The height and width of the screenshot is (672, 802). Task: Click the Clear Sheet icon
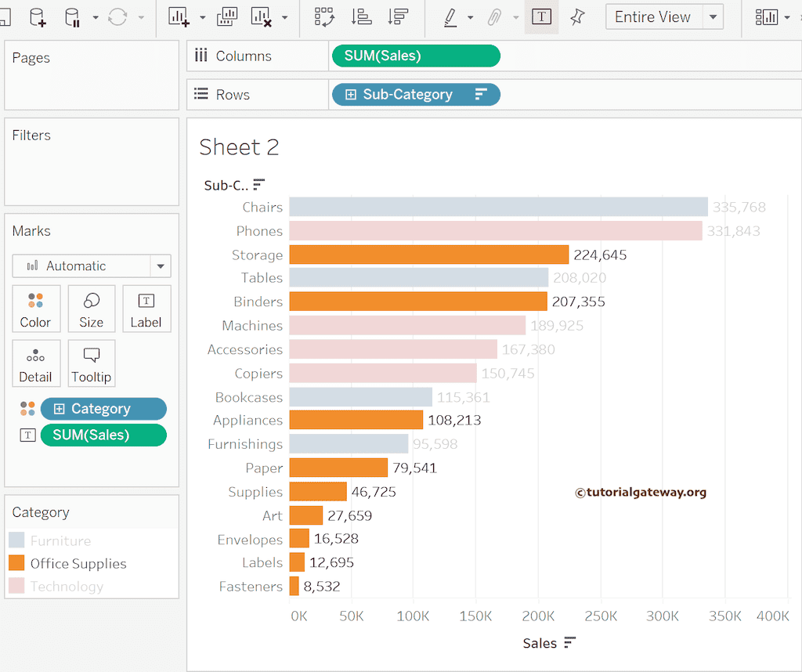(x=262, y=17)
